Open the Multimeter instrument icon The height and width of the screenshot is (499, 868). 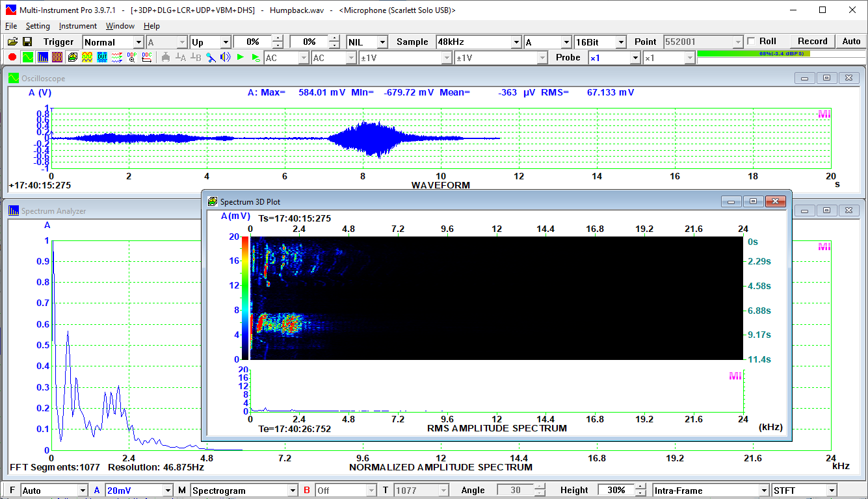[x=57, y=57]
